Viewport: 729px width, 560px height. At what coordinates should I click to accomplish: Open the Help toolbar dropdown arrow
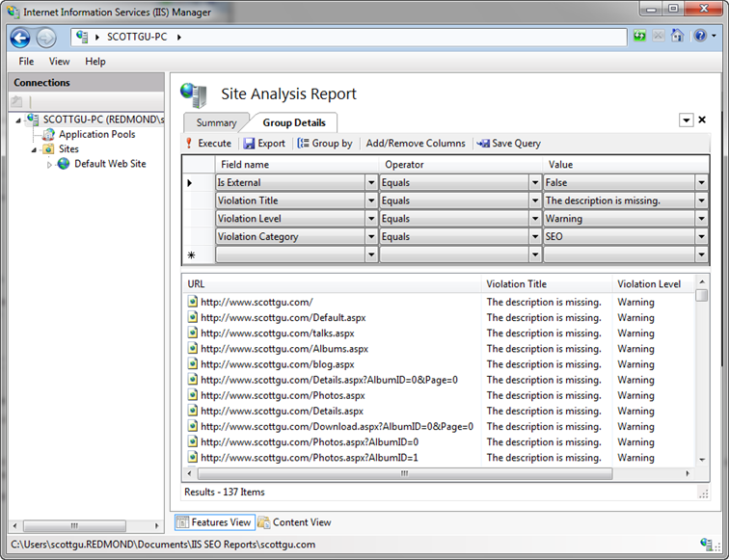[714, 36]
